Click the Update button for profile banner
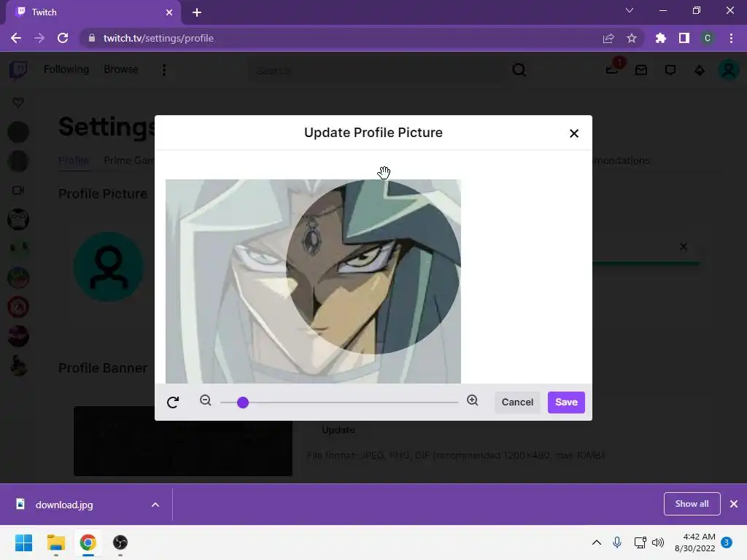 pyautogui.click(x=338, y=429)
